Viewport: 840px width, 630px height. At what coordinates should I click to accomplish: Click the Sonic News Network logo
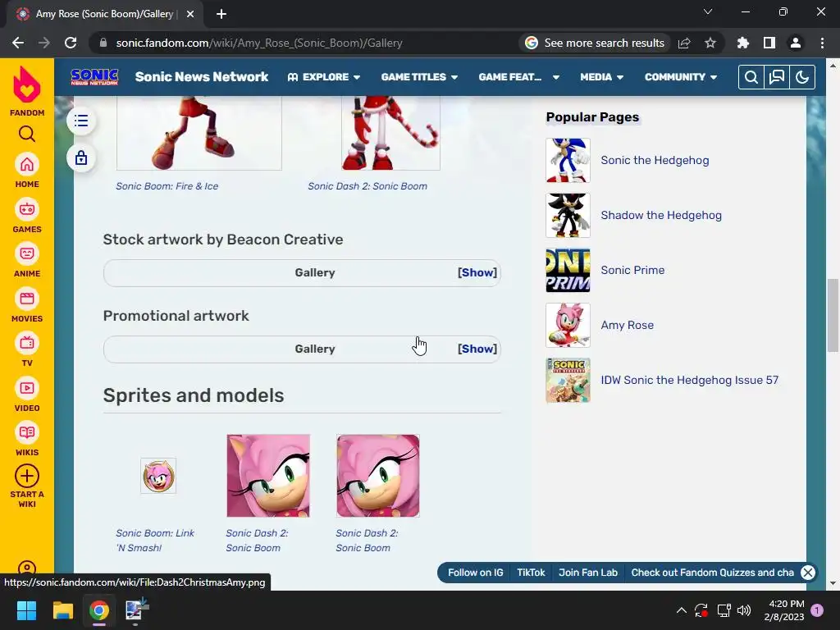pyautogui.click(x=94, y=77)
